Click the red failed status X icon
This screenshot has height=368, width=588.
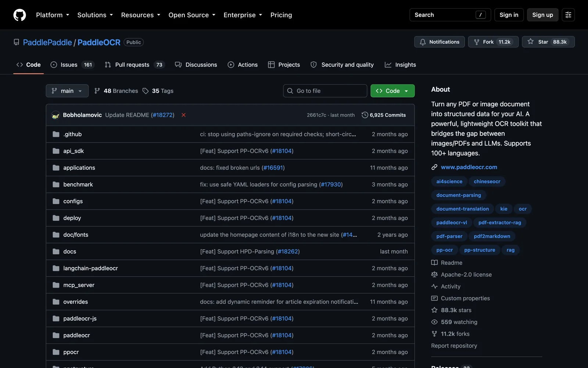tap(183, 115)
